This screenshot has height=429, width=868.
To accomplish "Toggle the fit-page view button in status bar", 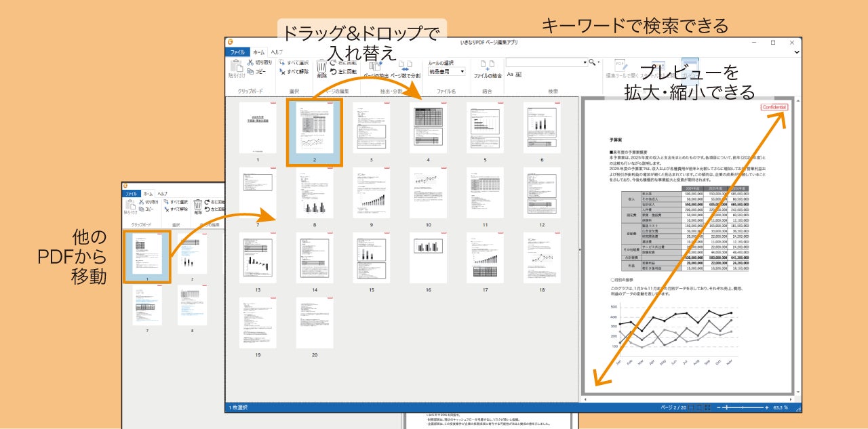I will (699, 407).
